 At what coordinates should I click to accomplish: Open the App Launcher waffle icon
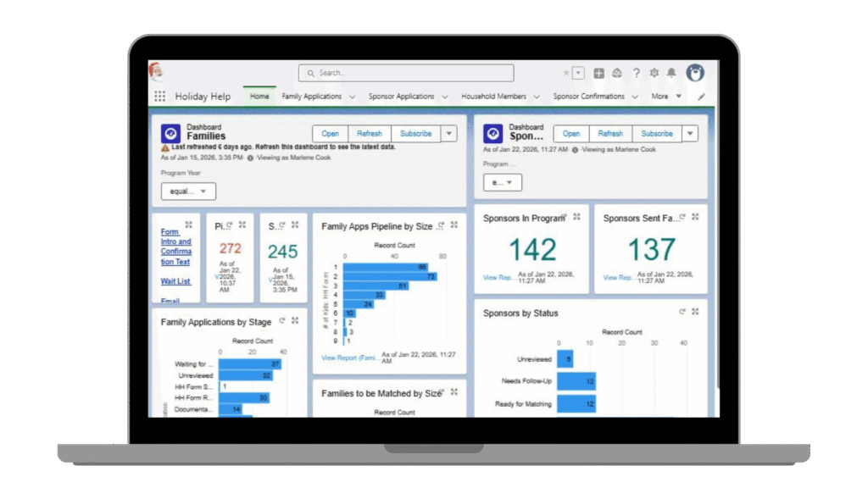(x=159, y=96)
